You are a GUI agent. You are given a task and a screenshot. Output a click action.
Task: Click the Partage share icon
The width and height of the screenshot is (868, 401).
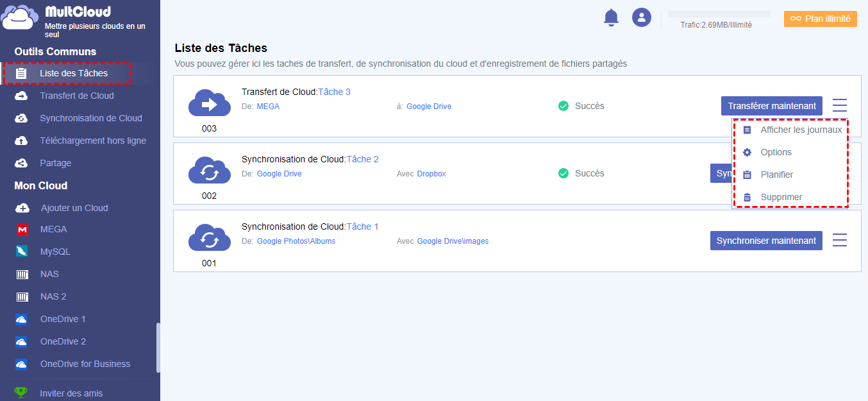(x=22, y=164)
